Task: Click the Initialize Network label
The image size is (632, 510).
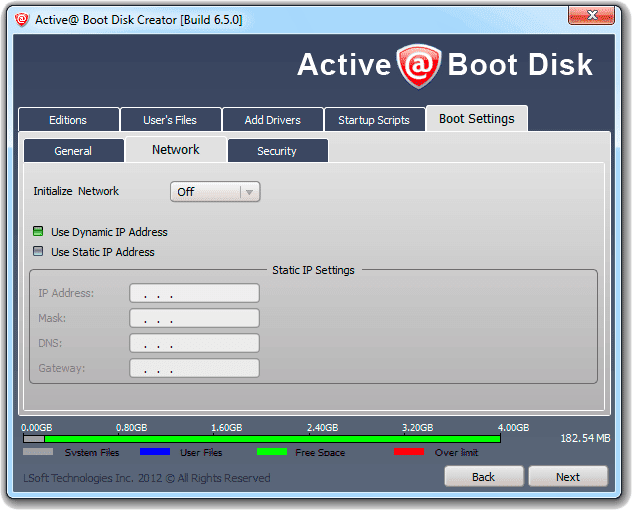Action: pos(76,191)
